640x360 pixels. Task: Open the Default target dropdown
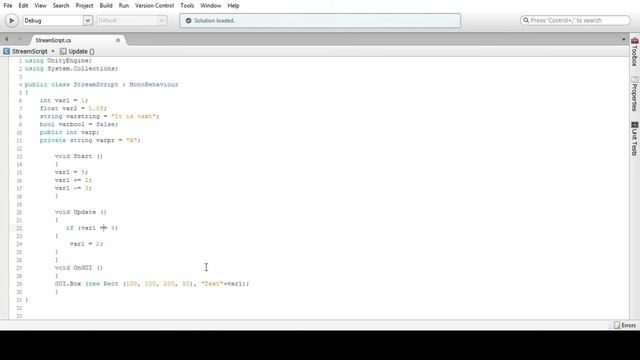(132, 20)
